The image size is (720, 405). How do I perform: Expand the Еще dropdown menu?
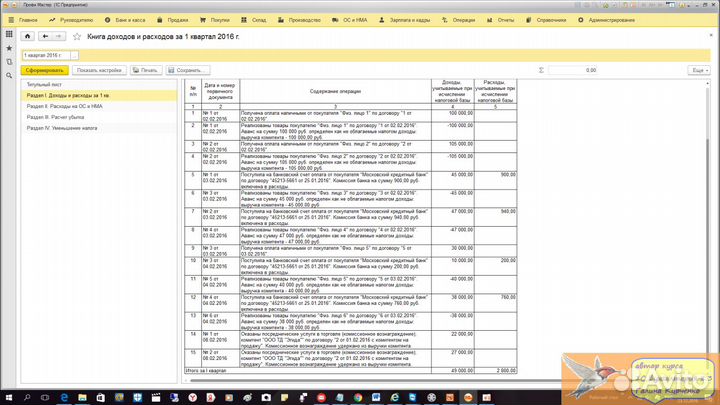[698, 71]
